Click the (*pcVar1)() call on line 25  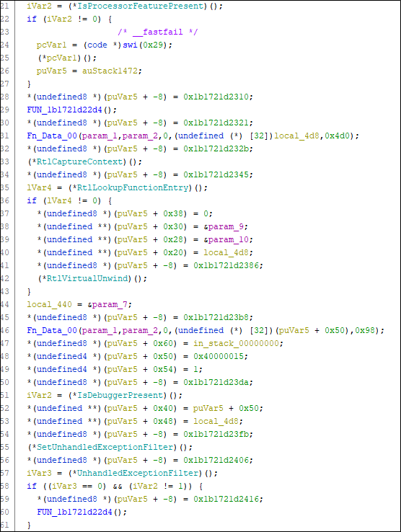pyautogui.click(x=67, y=58)
